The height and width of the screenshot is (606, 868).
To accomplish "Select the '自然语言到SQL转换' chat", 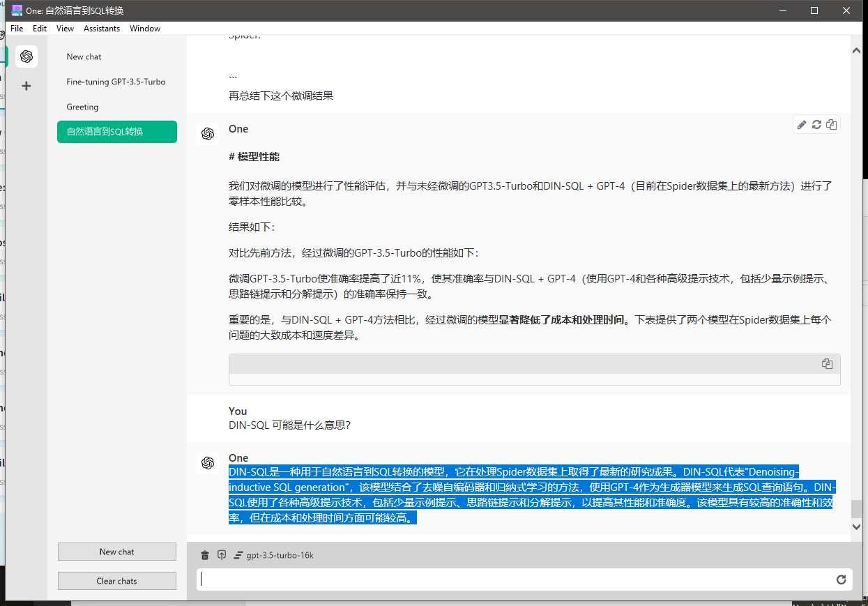I will (117, 132).
